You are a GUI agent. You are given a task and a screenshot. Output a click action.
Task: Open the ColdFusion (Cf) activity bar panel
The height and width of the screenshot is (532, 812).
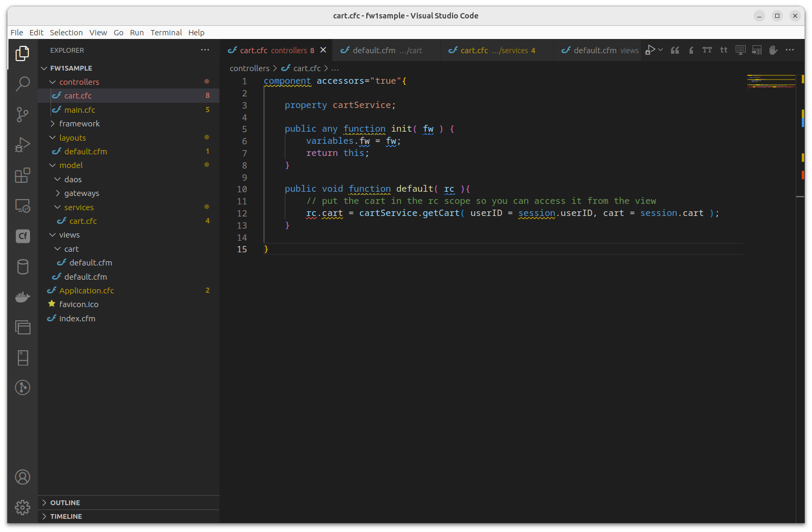(x=23, y=236)
